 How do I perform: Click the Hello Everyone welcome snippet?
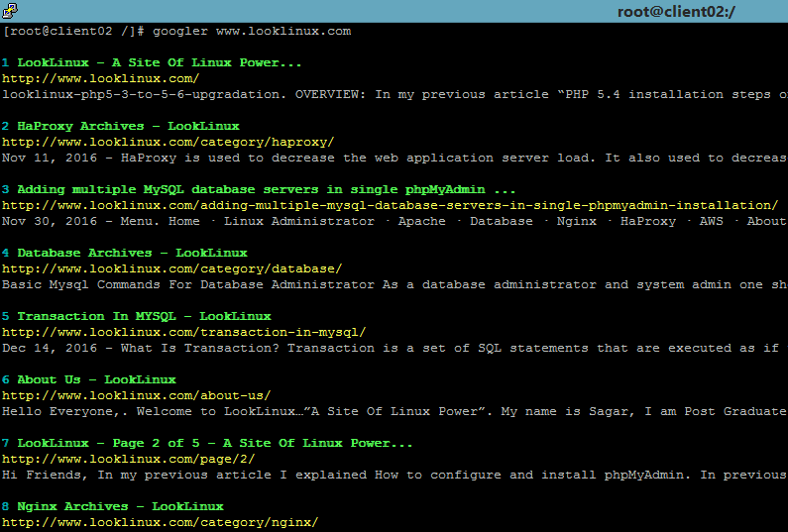coord(394,411)
